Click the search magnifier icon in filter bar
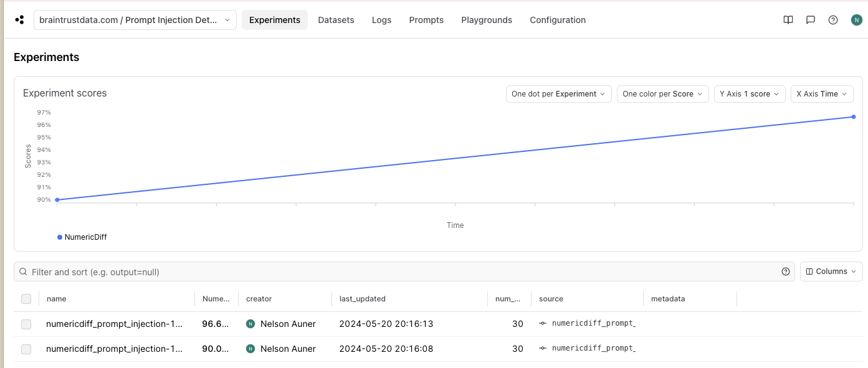 23,272
